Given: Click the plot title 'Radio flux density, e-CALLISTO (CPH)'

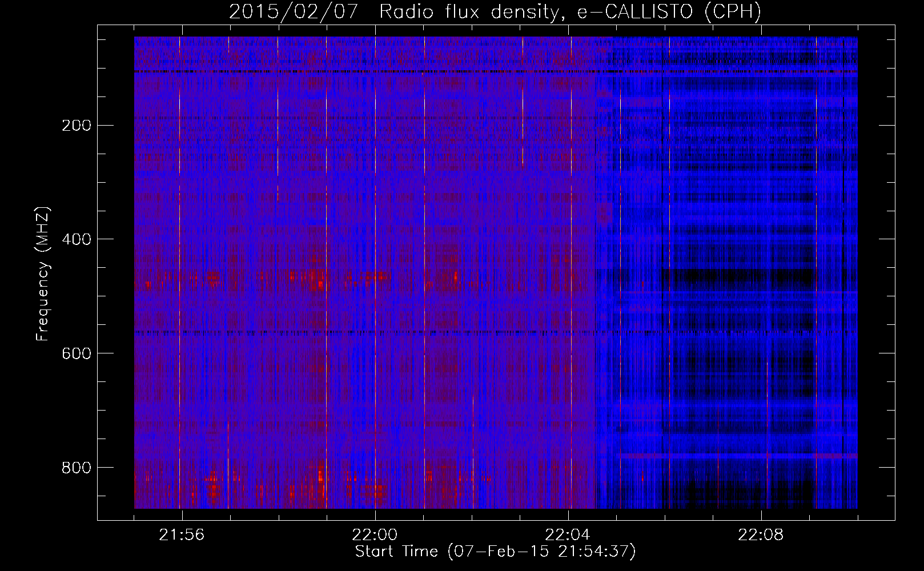Looking at the screenshot, I should (x=570, y=11).
